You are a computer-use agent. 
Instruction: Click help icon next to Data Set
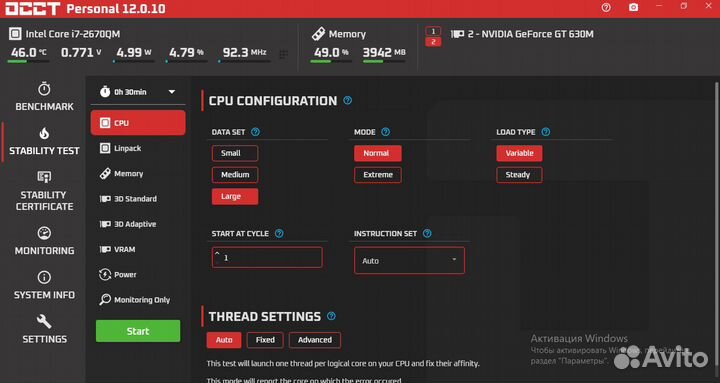pos(255,132)
